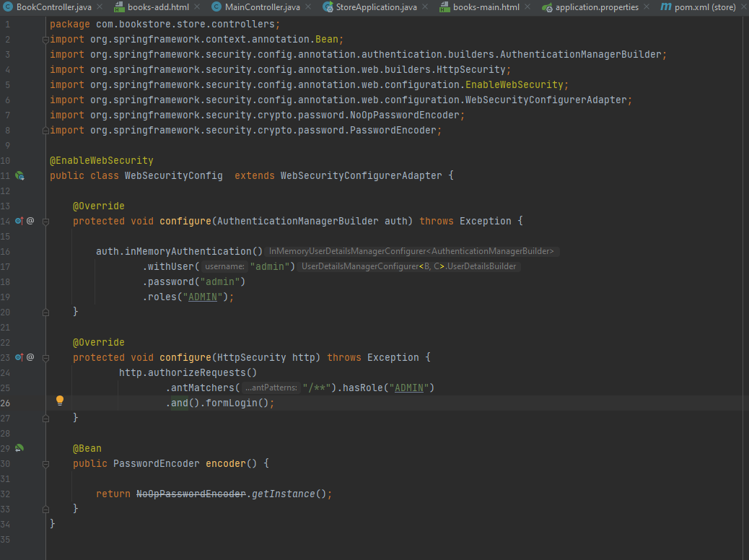Click the WebSecurityConfig class name

coord(173,176)
